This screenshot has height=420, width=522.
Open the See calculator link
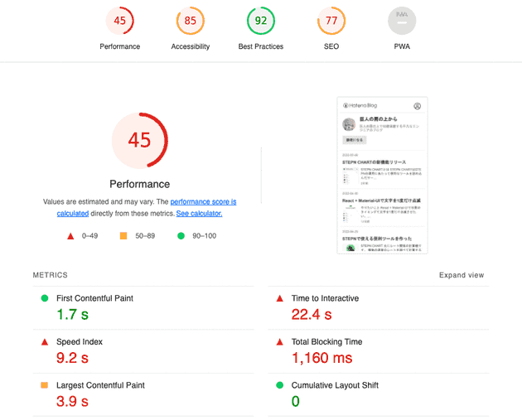tap(199, 213)
